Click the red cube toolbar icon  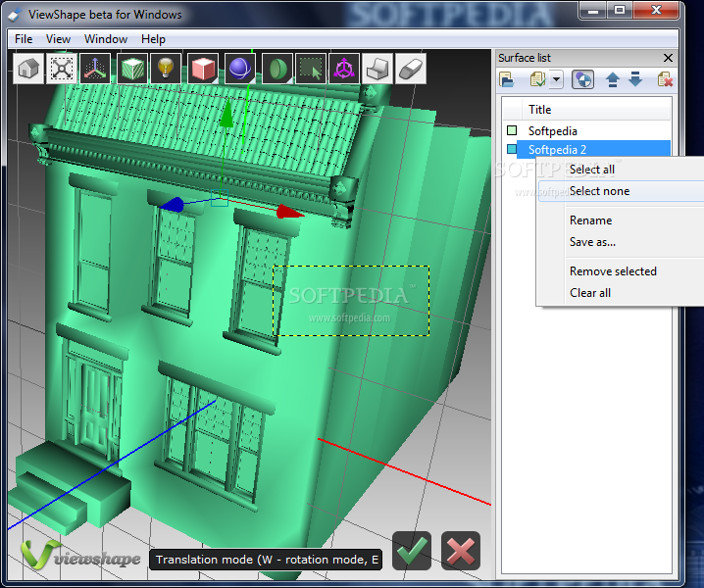pyautogui.click(x=203, y=69)
